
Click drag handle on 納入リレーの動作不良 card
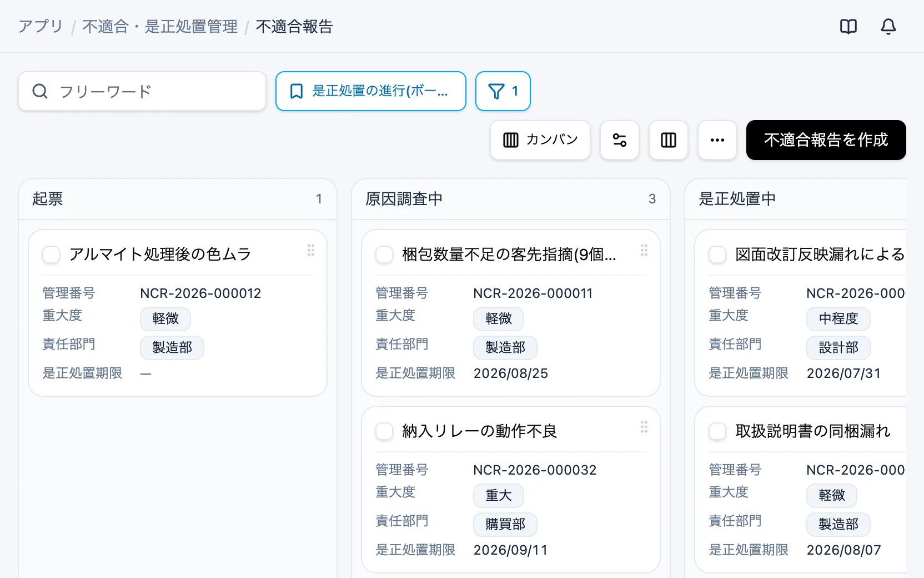[x=644, y=427]
